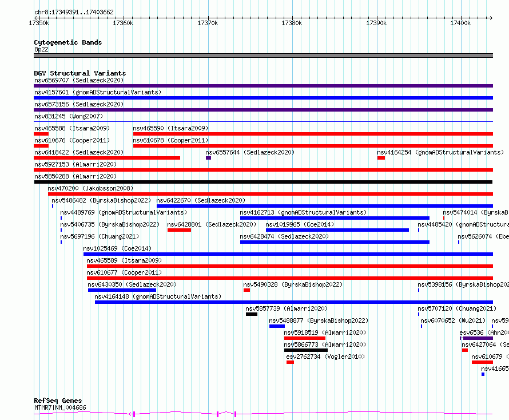Click nsv6418422 (Sedlazeck2020) label
This screenshot has width=509, height=420.
click(x=79, y=152)
